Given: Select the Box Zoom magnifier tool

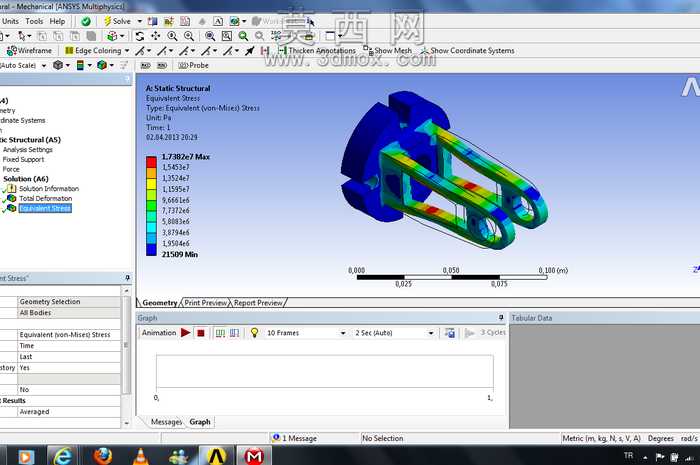Looking at the screenshot, I should pyautogui.click(x=189, y=36).
